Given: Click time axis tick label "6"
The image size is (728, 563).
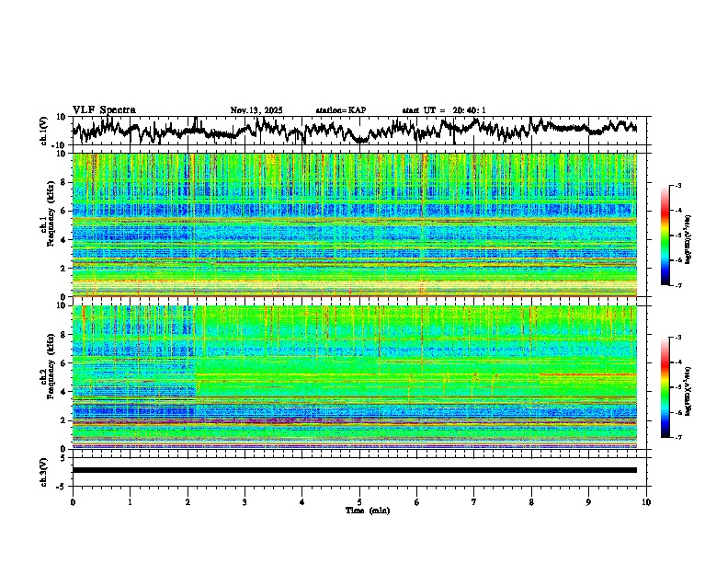Looking at the screenshot, I should 417,502.
